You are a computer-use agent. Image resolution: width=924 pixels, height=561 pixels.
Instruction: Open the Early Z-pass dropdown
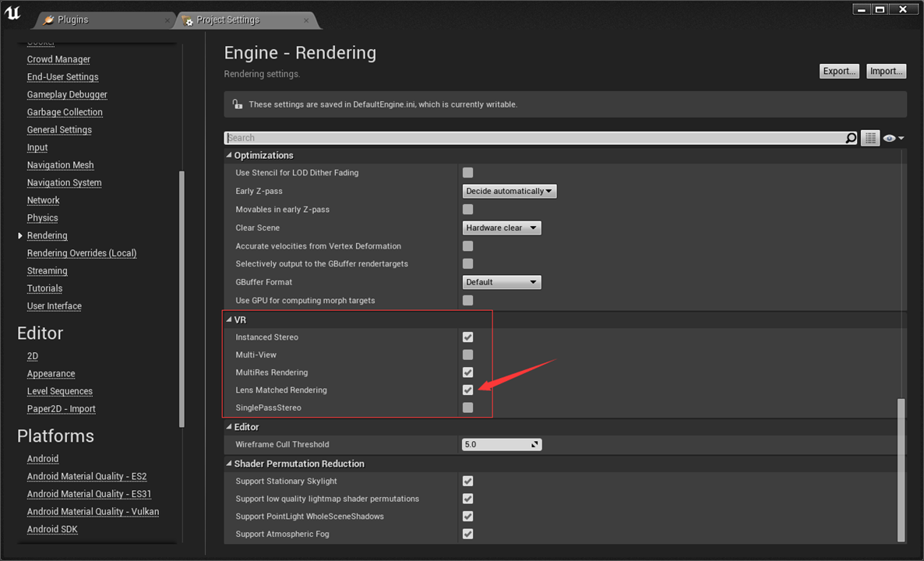[509, 190]
